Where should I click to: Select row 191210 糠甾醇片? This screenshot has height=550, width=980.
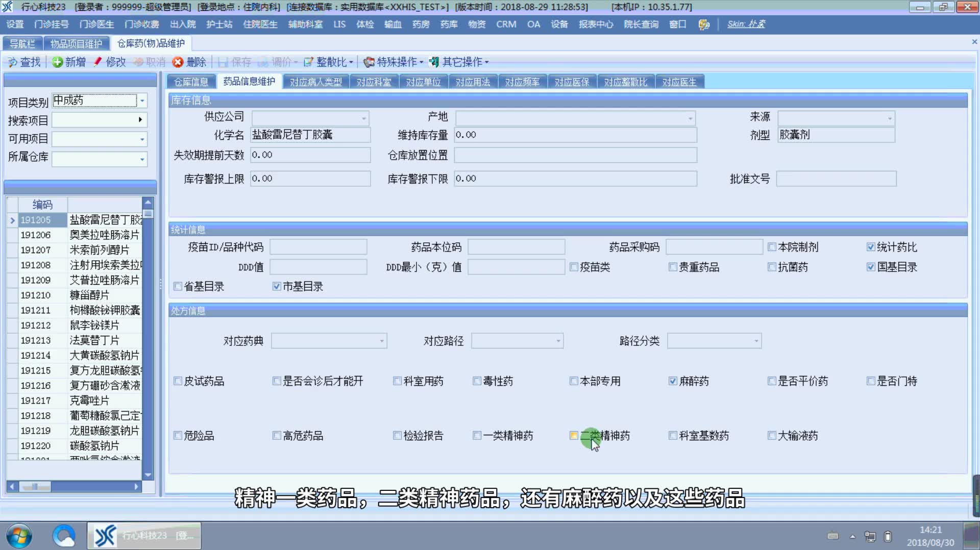[80, 295]
